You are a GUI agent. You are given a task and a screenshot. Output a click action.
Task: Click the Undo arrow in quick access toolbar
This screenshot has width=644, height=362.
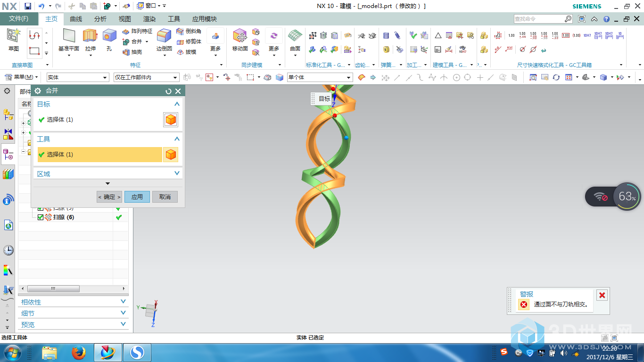[x=41, y=6]
